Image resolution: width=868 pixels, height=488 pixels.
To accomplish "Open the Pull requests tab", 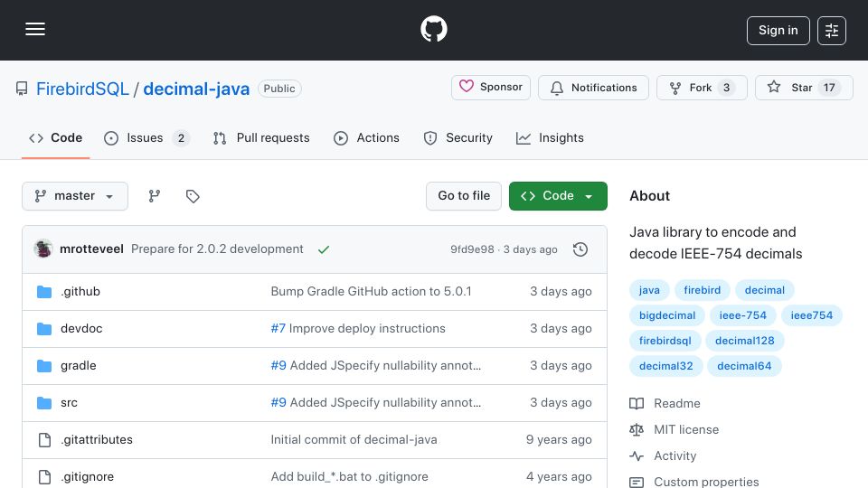I will [261, 137].
